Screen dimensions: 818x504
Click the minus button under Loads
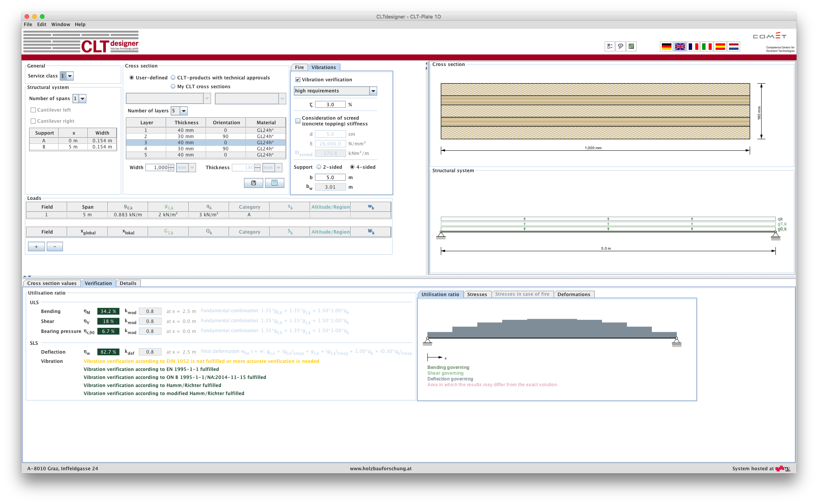(55, 247)
